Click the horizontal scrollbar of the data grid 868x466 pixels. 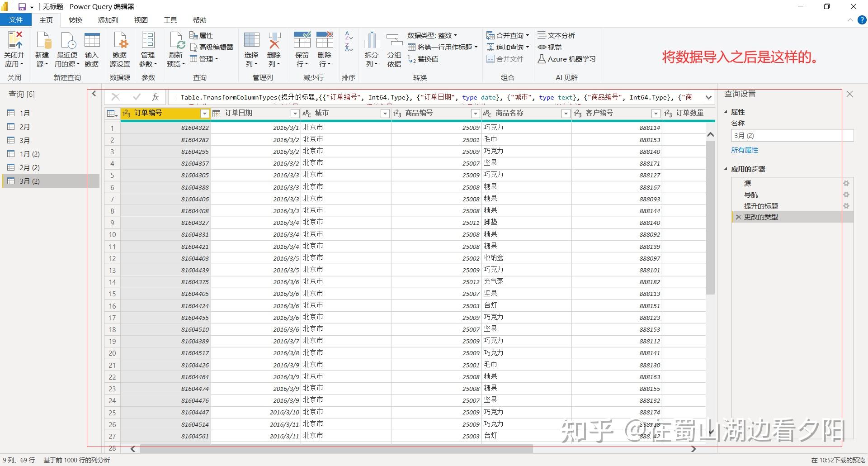click(336, 449)
